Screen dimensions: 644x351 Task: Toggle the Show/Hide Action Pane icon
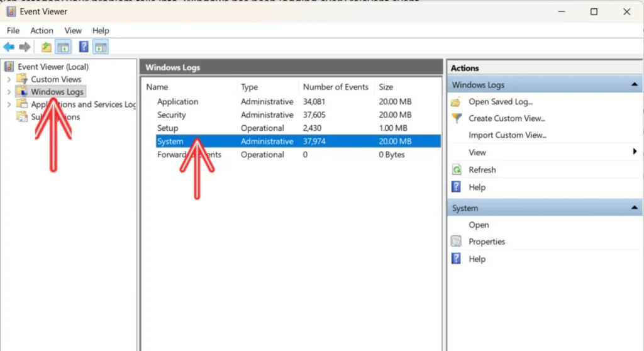coord(101,47)
